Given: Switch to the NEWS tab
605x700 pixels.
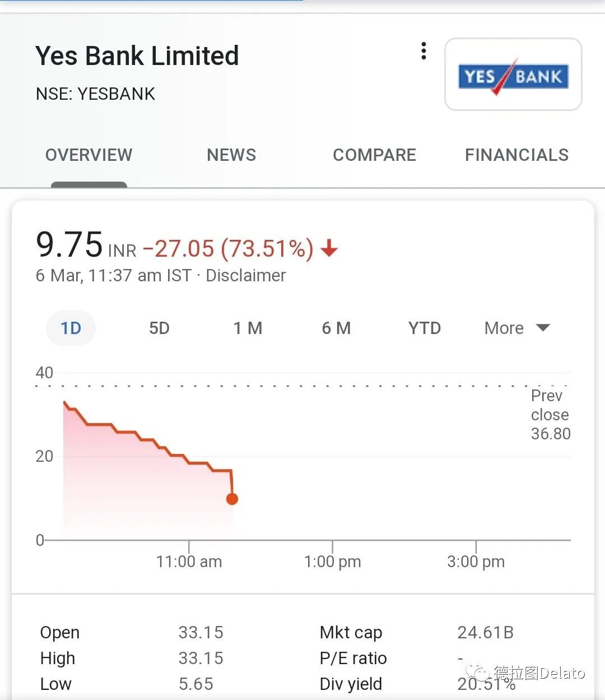Looking at the screenshot, I should pyautogui.click(x=231, y=155).
